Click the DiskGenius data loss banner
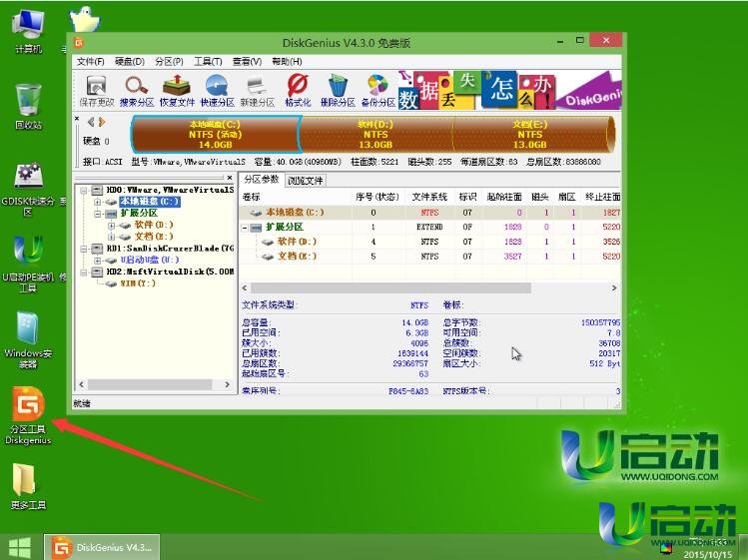The image size is (748, 560). pos(509,91)
